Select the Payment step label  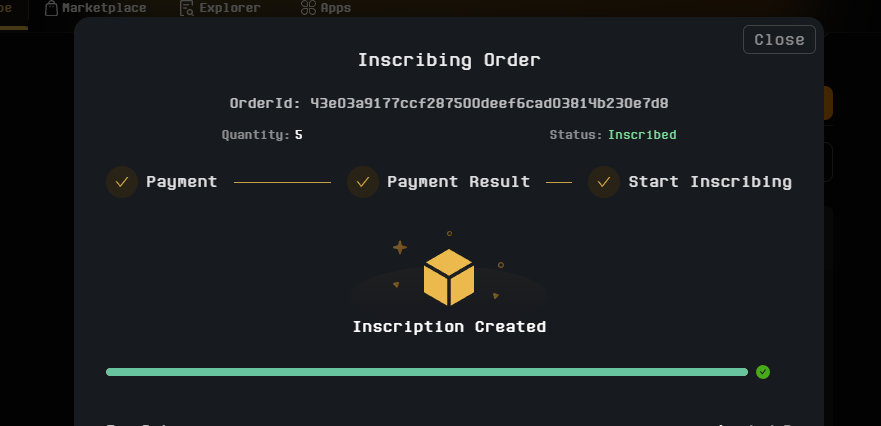(x=181, y=182)
